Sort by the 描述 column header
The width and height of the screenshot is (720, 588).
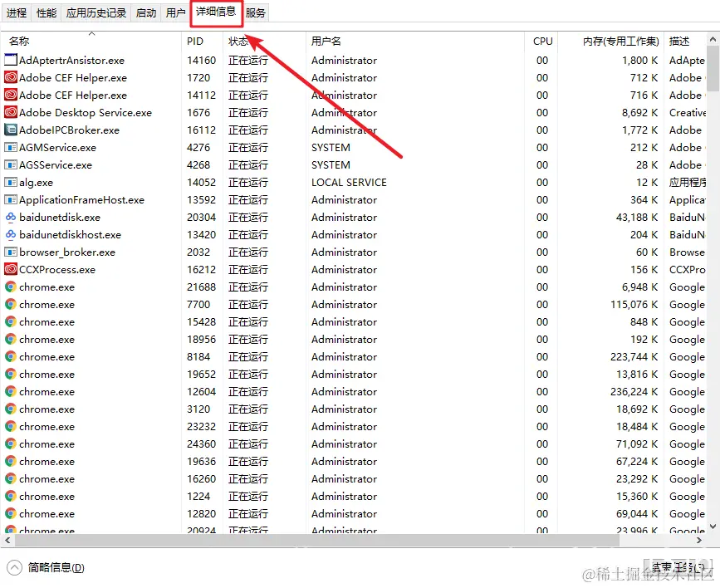pos(684,42)
